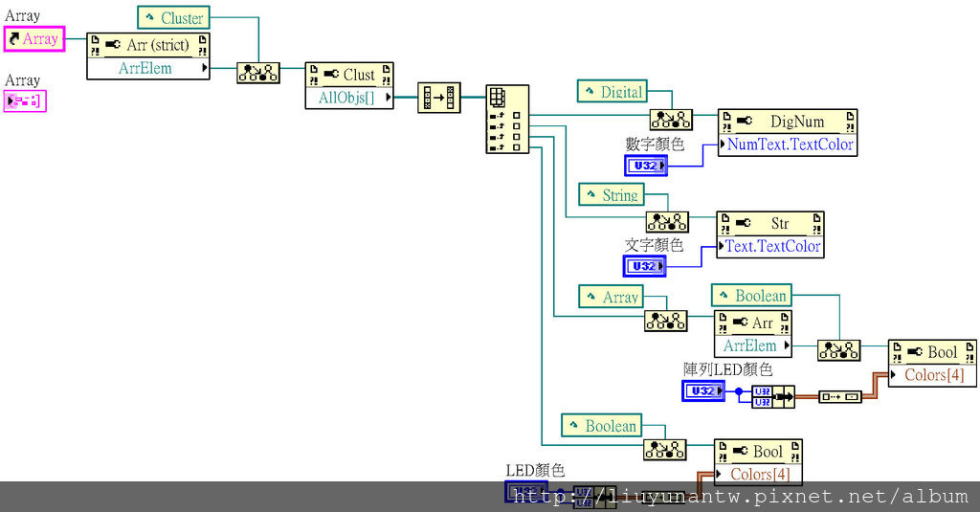Open the String class specifier constant
Viewport: 980px width, 512px height.
[612, 195]
